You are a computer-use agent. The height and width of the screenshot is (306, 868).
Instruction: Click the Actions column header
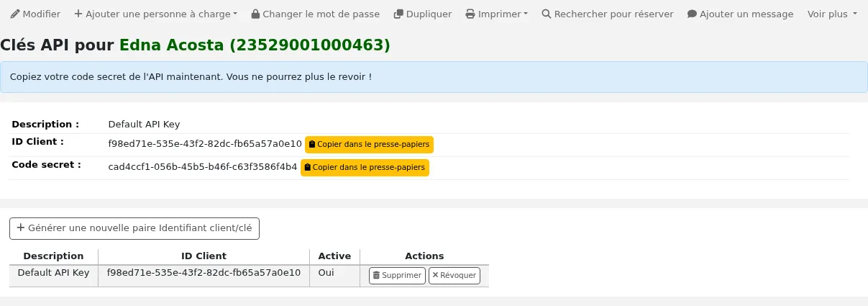[424, 256]
